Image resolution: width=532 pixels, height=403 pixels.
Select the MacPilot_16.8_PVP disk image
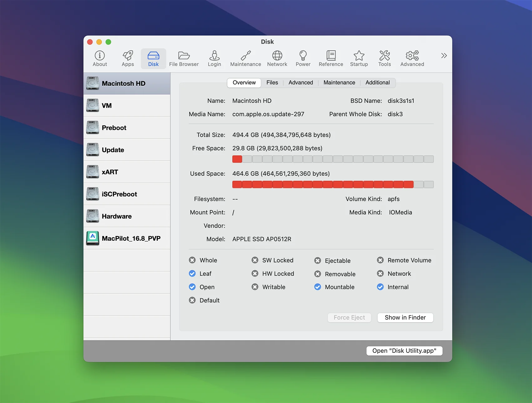127,238
